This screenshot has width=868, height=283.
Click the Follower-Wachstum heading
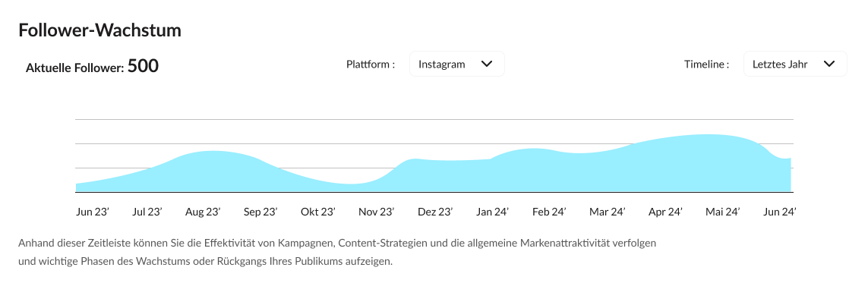(100, 30)
